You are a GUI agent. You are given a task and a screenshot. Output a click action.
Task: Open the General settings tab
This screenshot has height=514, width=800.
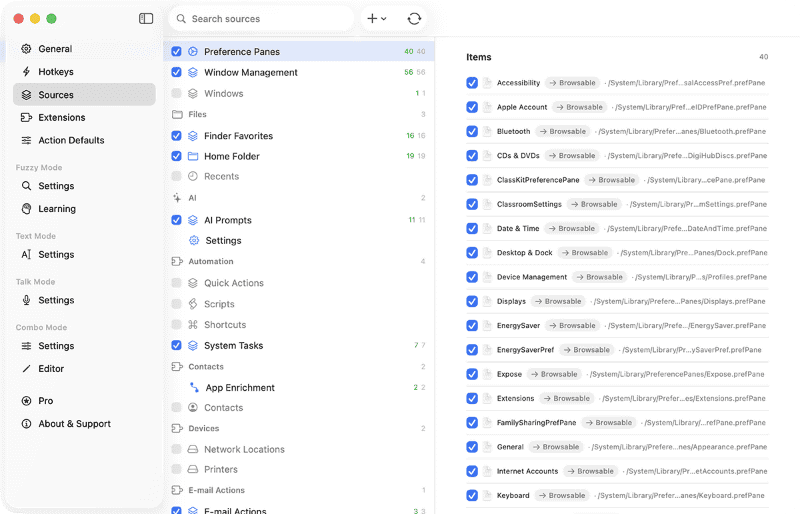click(84, 49)
